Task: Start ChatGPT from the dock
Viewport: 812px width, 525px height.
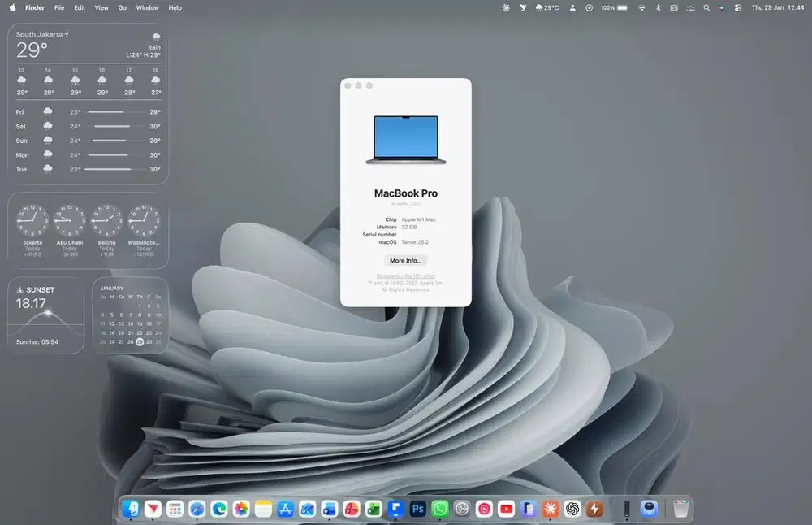Action: [571, 509]
